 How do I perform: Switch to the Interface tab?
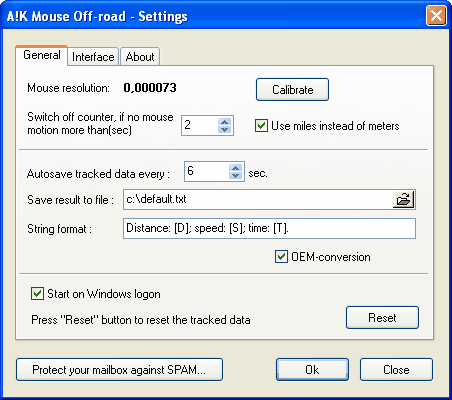pyautogui.click(x=93, y=57)
